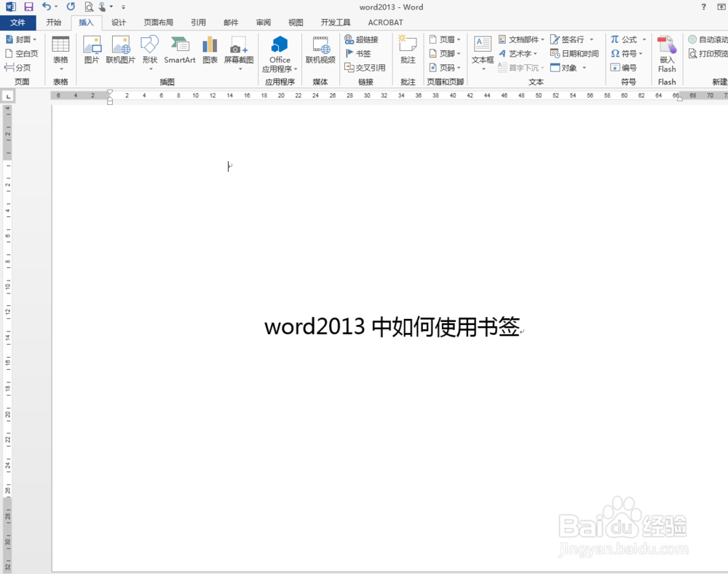Switch to the 设计 Design tab
This screenshot has width=728, height=574.
coord(119,23)
